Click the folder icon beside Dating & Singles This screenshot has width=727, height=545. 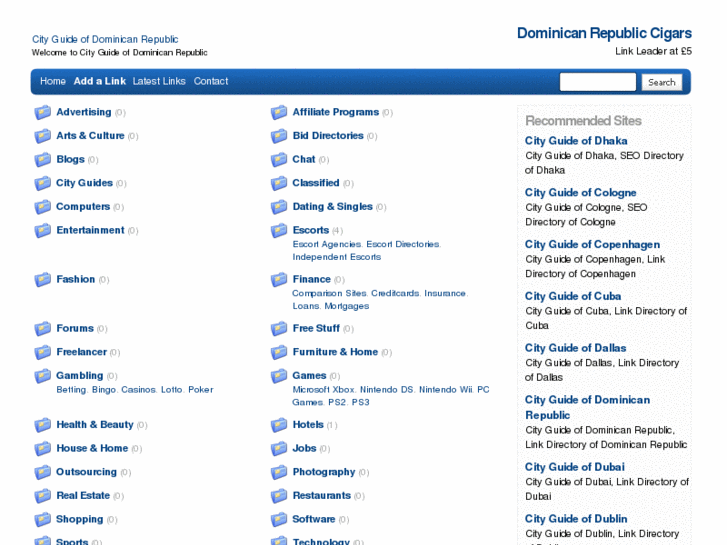coord(279,207)
